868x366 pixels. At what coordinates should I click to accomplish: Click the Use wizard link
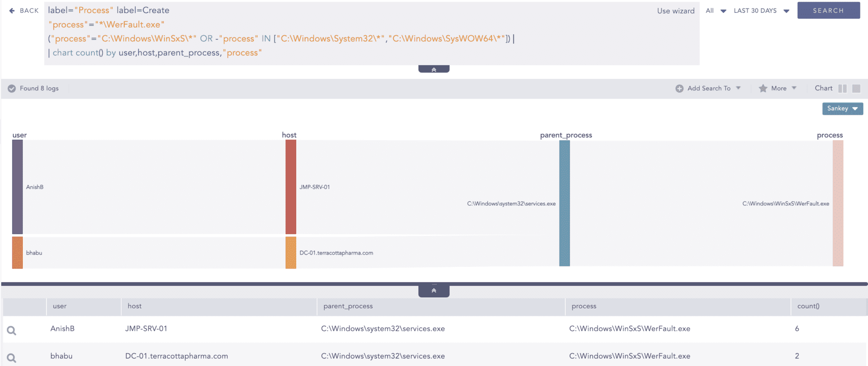pyautogui.click(x=676, y=11)
